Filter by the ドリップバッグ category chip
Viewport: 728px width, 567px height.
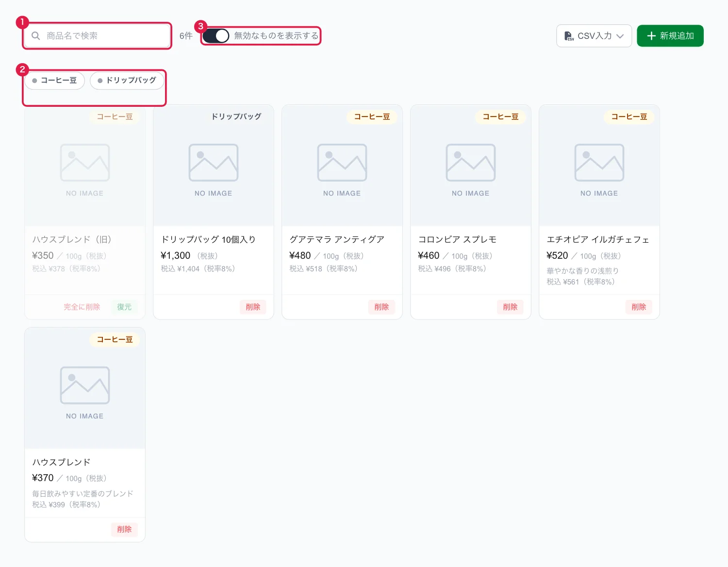(x=127, y=81)
